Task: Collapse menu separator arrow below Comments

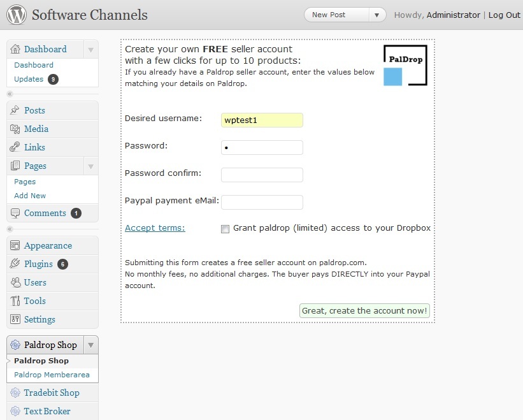Action: point(10,229)
